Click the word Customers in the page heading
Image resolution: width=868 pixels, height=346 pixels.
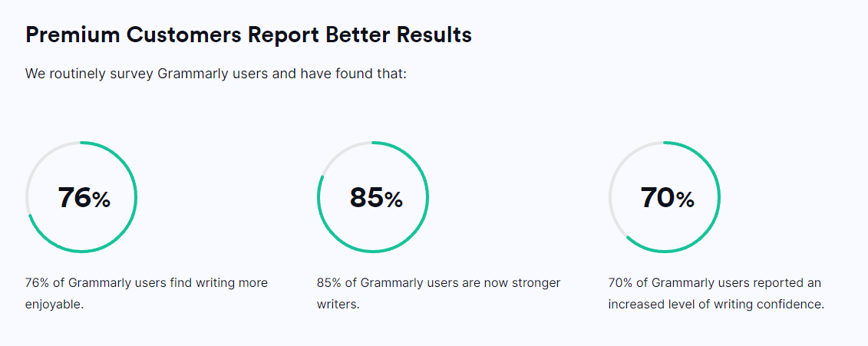click(183, 35)
